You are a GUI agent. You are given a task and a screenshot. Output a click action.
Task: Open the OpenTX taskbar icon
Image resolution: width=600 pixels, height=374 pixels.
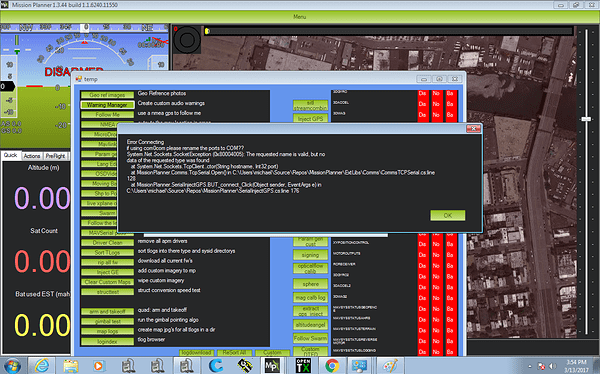coord(303,366)
